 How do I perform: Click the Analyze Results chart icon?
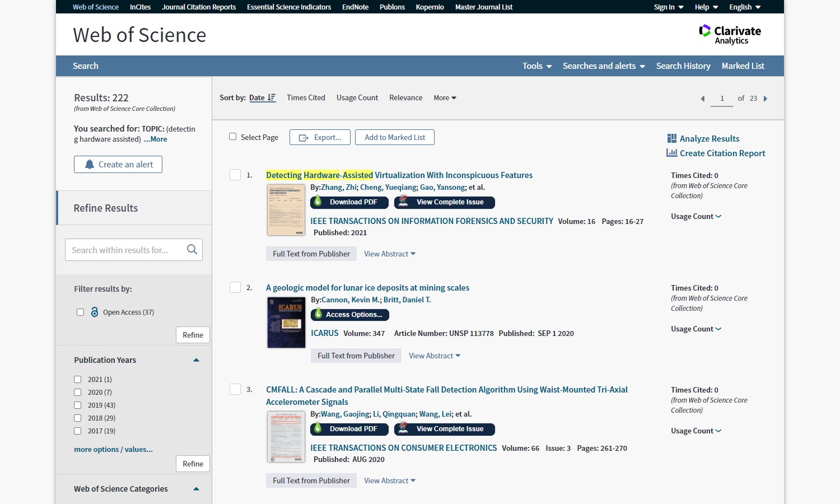(x=672, y=138)
